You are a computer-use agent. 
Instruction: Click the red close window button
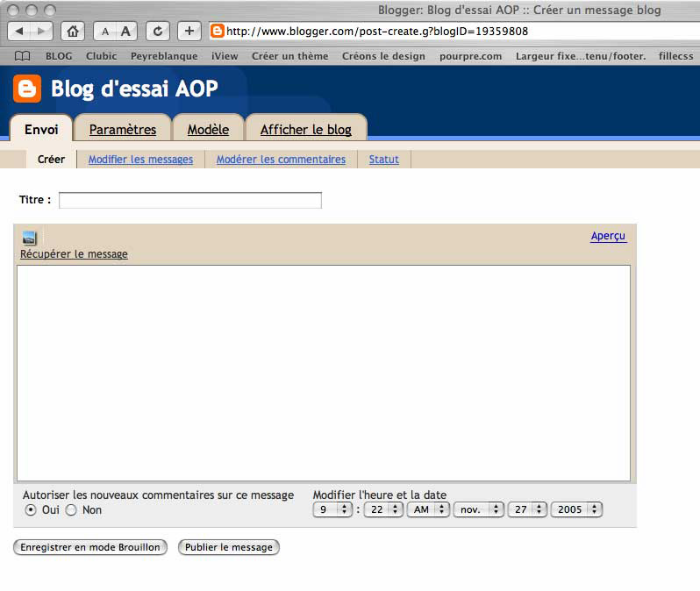(13, 10)
